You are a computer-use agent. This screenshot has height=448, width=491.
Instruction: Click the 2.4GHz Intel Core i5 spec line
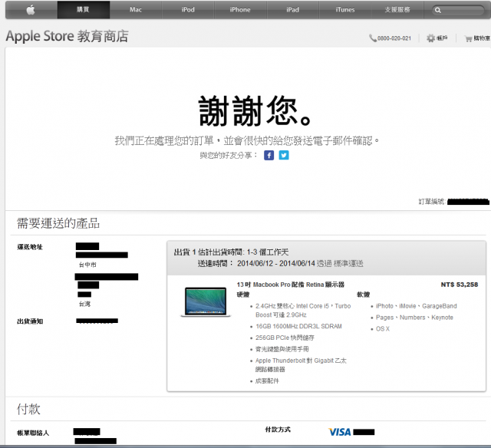[x=303, y=310]
